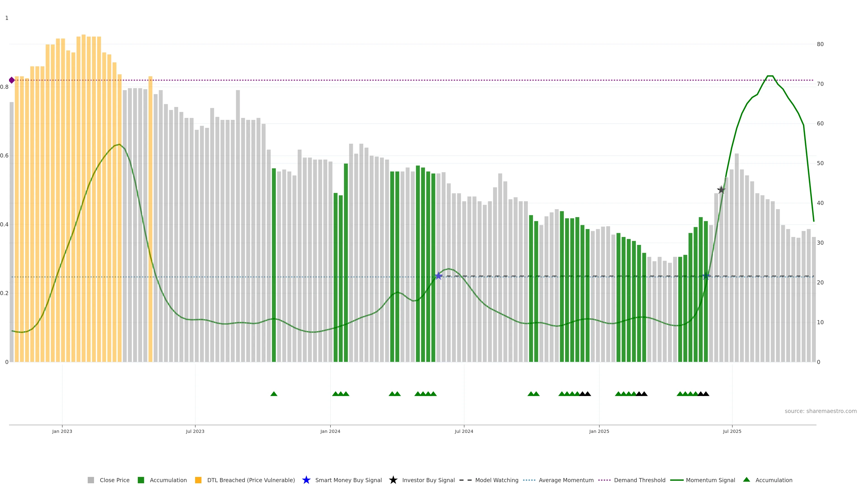Image resolution: width=868 pixels, height=488 pixels.
Task: Toggle Accumulation bars via green square legend
Action: 141,480
